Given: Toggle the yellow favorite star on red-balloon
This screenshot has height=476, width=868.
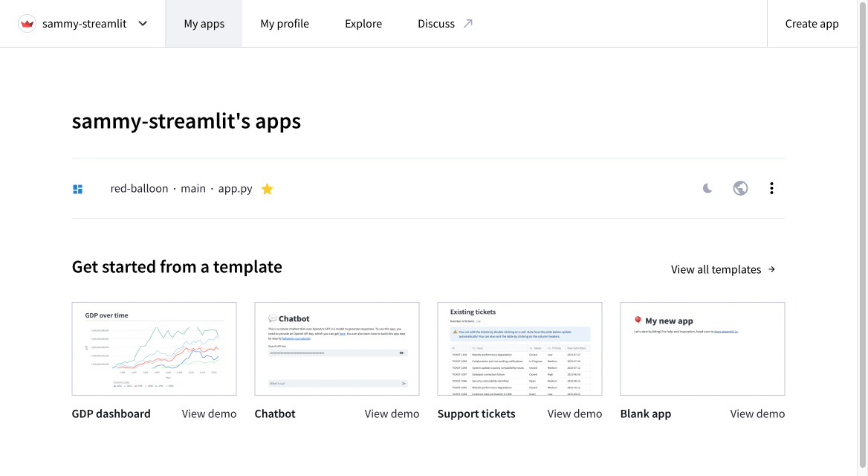Looking at the screenshot, I should pyautogui.click(x=268, y=189).
